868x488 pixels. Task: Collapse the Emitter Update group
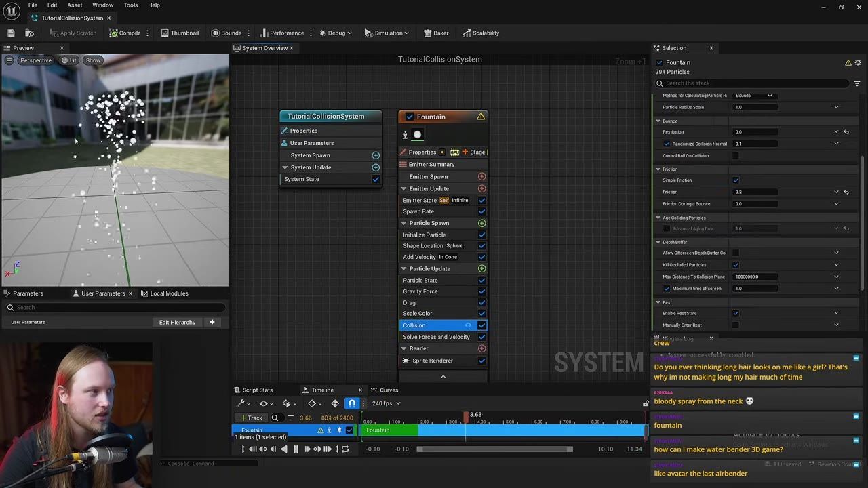click(x=404, y=188)
